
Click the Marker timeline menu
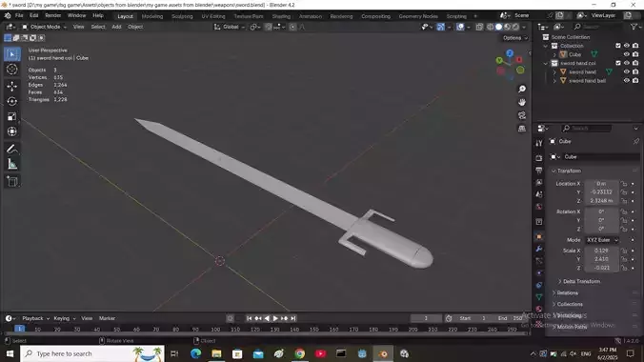tap(107, 318)
